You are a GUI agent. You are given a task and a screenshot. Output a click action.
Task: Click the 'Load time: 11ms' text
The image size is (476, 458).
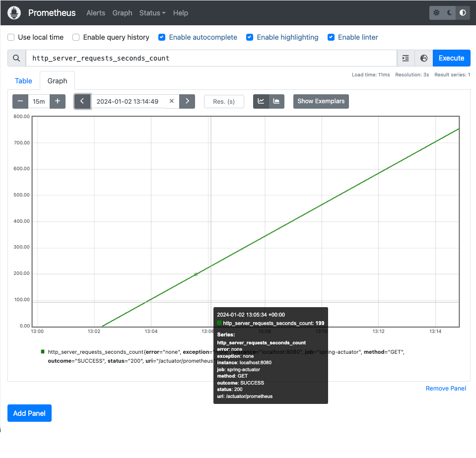click(371, 74)
